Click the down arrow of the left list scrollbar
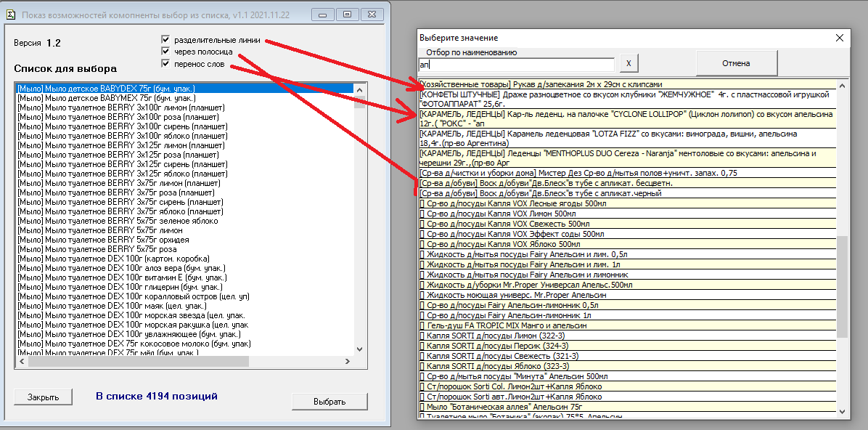 [359, 349]
